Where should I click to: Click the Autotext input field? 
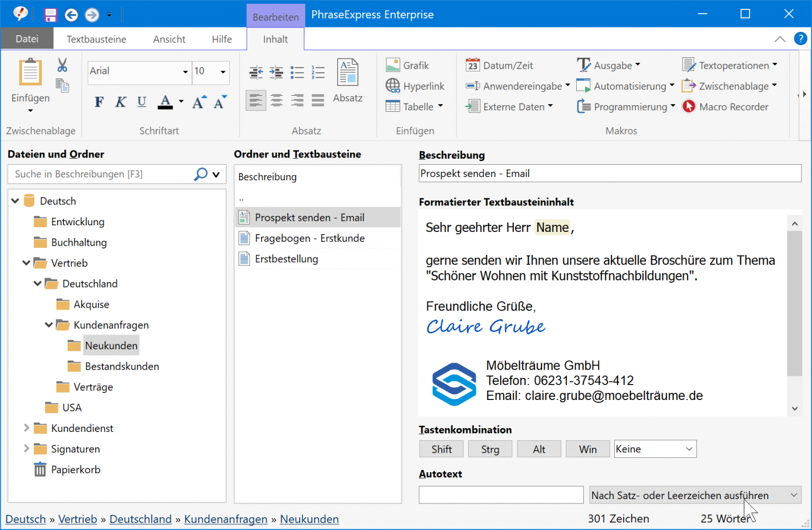501,495
